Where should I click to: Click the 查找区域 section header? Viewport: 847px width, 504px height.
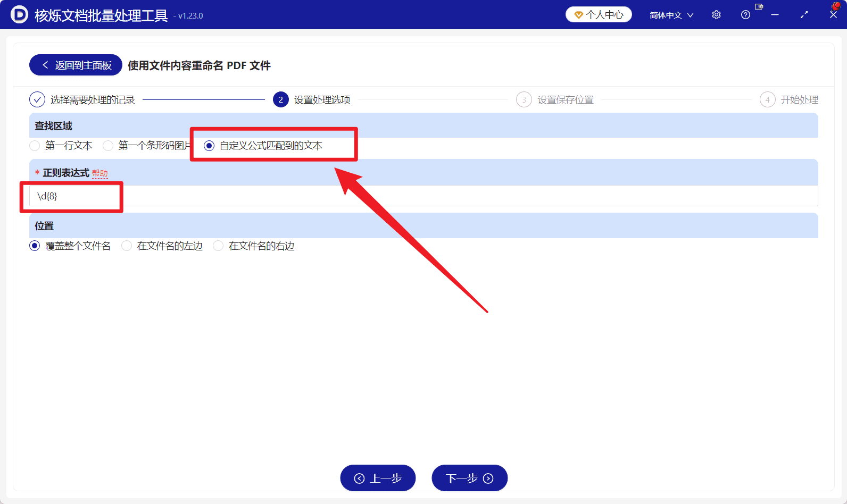423,125
